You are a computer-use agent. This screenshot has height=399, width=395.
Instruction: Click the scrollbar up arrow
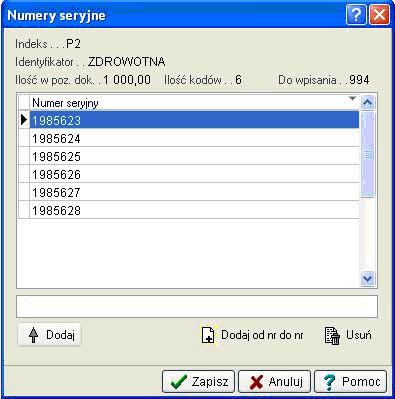click(368, 103)
